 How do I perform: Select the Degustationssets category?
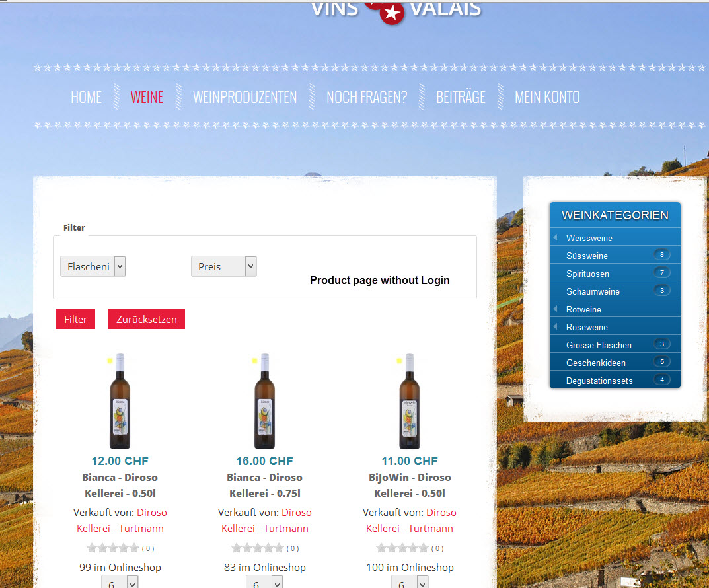[x=599, y=381]
